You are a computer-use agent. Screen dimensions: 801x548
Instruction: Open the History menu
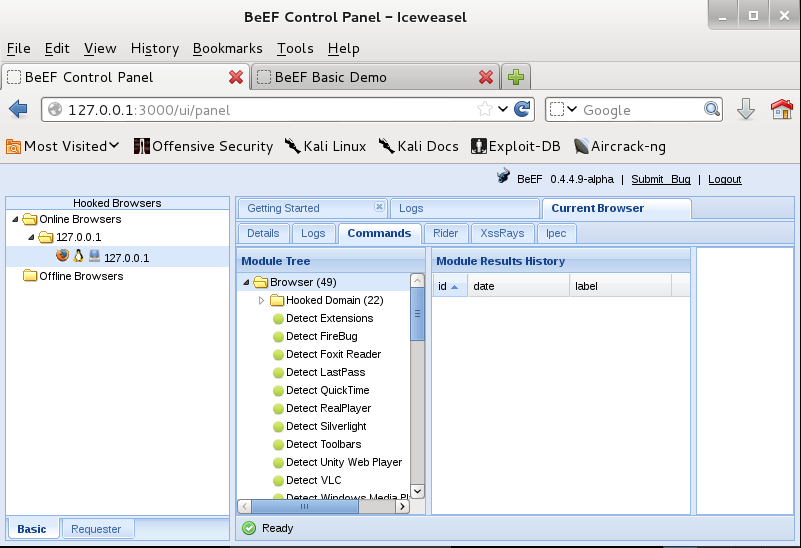(155, 49)
